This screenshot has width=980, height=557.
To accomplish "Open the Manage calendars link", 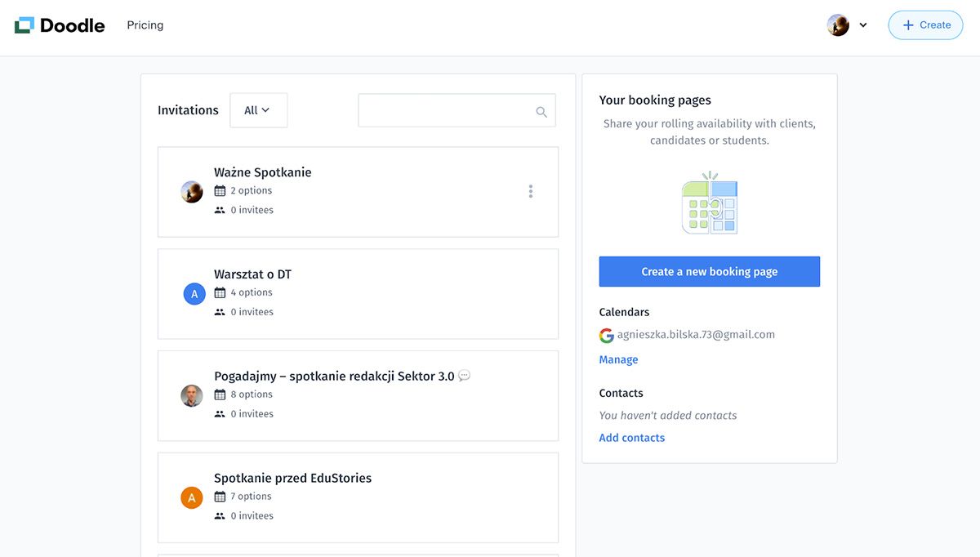I will [618, 359].
